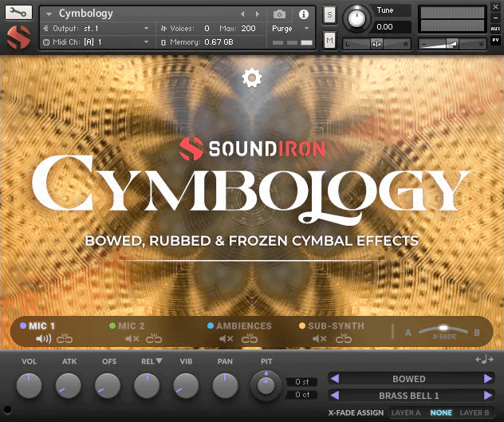Click the AUX button
The width and height of the screenshot is (504, 422).
[495, 29]
